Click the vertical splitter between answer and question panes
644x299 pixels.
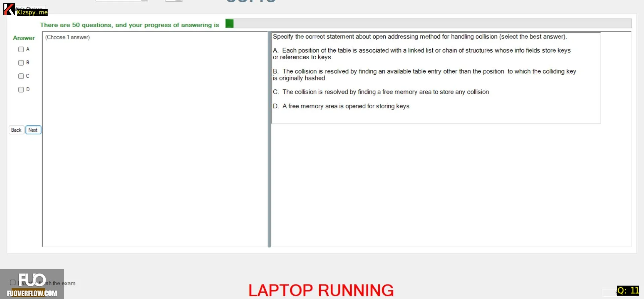(x=270, y=139)
